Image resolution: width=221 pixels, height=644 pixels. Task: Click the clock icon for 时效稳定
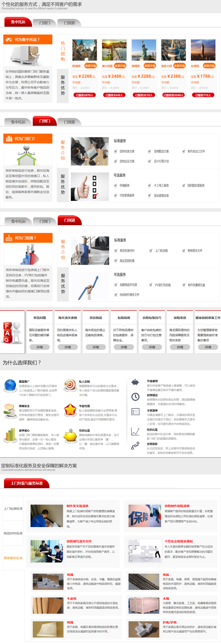(x=135, y=397)
